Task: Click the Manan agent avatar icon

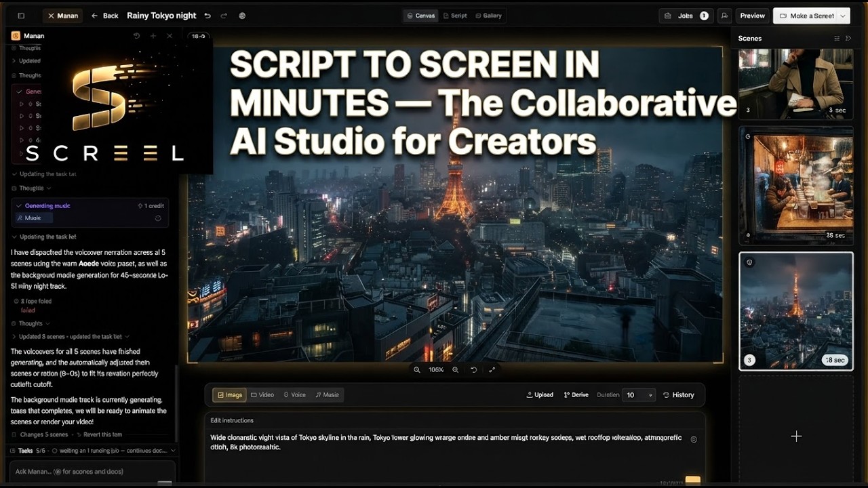Action: pos(16,36)
